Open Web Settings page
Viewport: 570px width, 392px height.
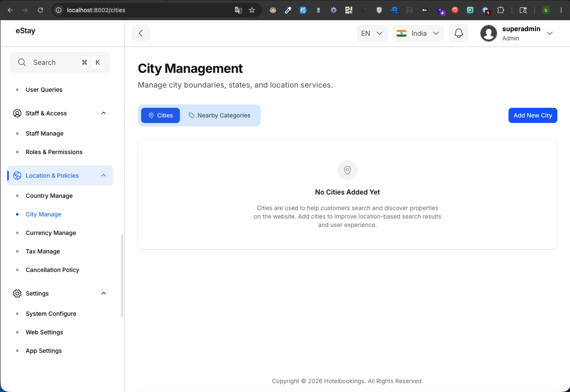(44, 332)
